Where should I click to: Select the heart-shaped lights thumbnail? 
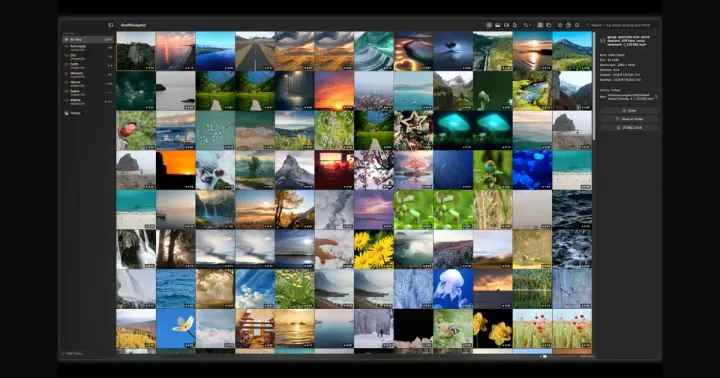413,51
